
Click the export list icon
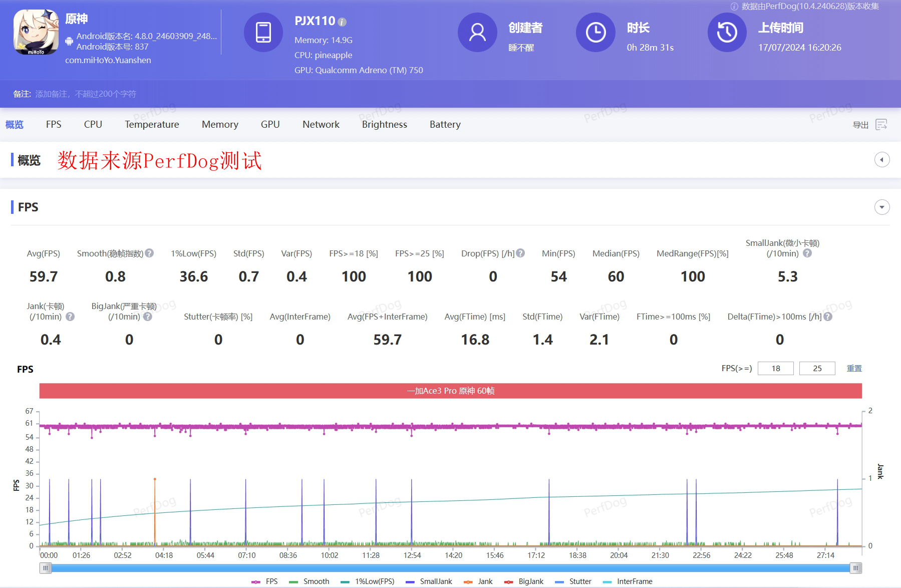click(x=881, y=125)
